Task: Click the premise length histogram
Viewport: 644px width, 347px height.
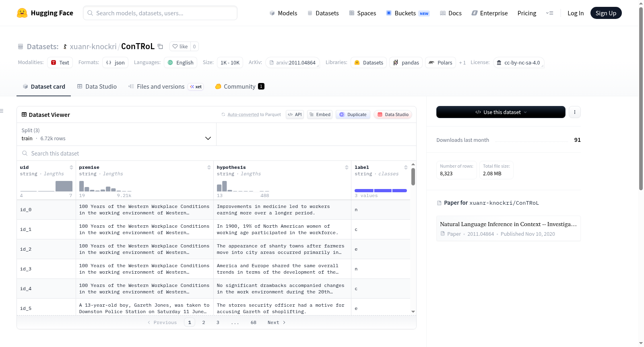Action: [105, 186]
